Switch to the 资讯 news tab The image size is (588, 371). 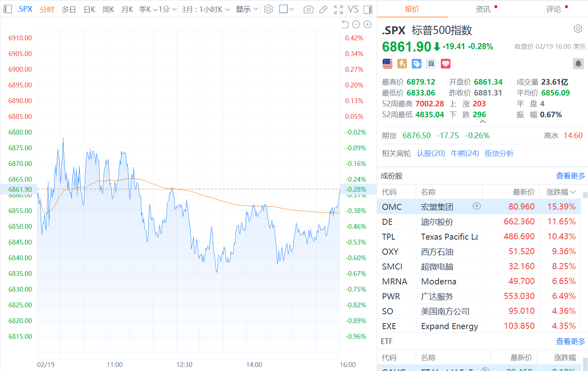tap(483, 9)
